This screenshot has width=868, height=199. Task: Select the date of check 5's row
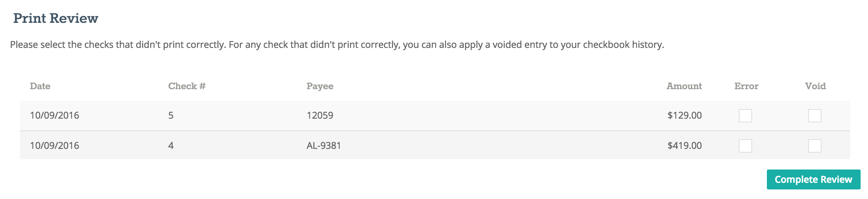pyautogui.click(x=55, y=115)
